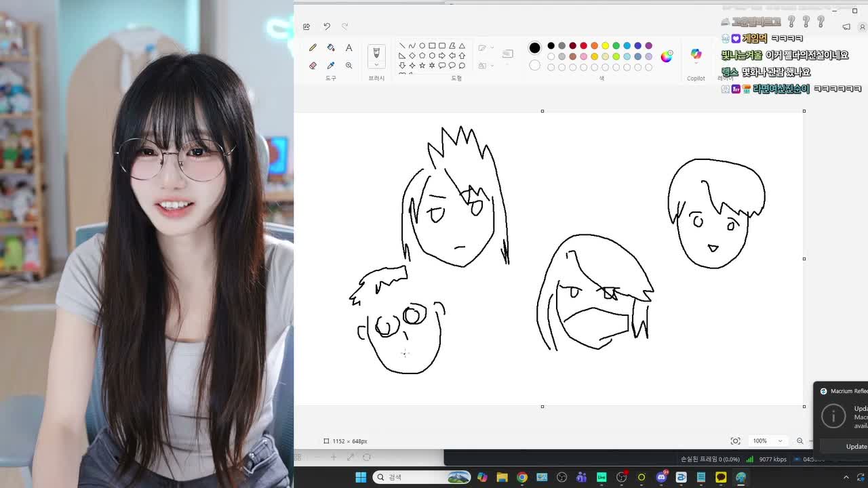Click the fit-to-window icon in status bar

point(735,441)
